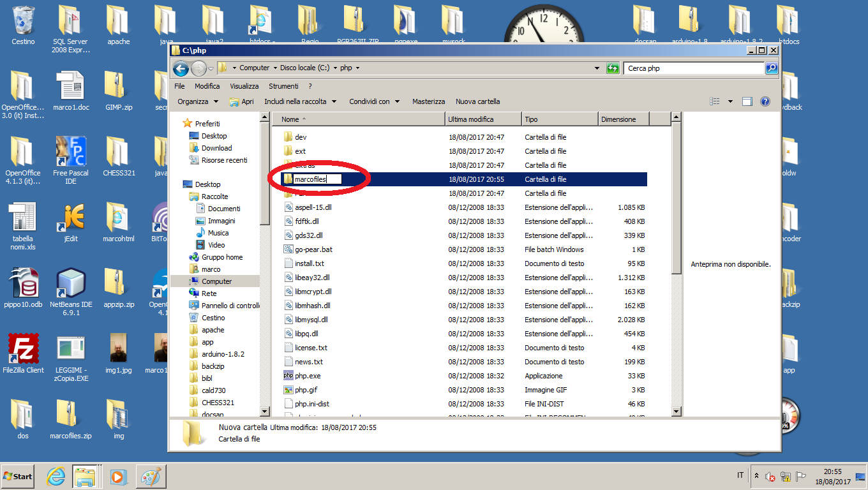Open the Paint icon in the taskbar
This screenshot has height=490, width=868.
(151, 476)
